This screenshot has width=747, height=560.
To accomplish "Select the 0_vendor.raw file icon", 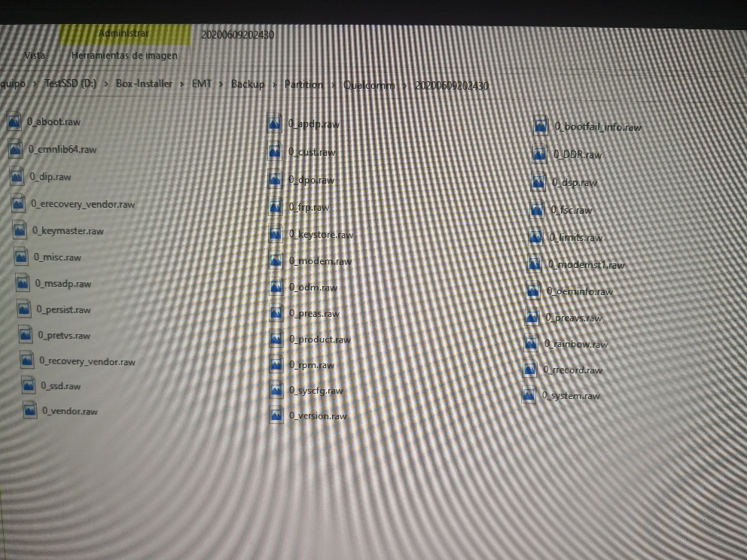I will [29, 410].
